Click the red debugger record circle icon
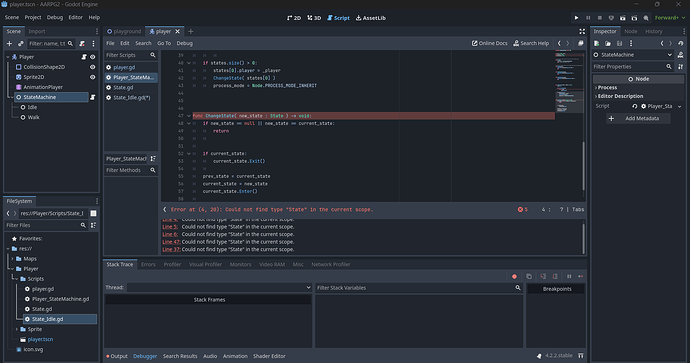 pos(514,276)
